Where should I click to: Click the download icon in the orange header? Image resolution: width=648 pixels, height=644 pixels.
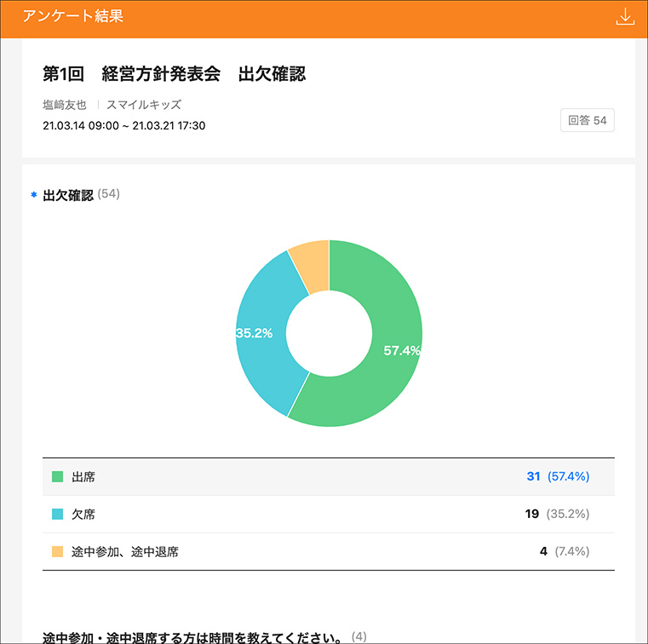[x=625, y=17]
